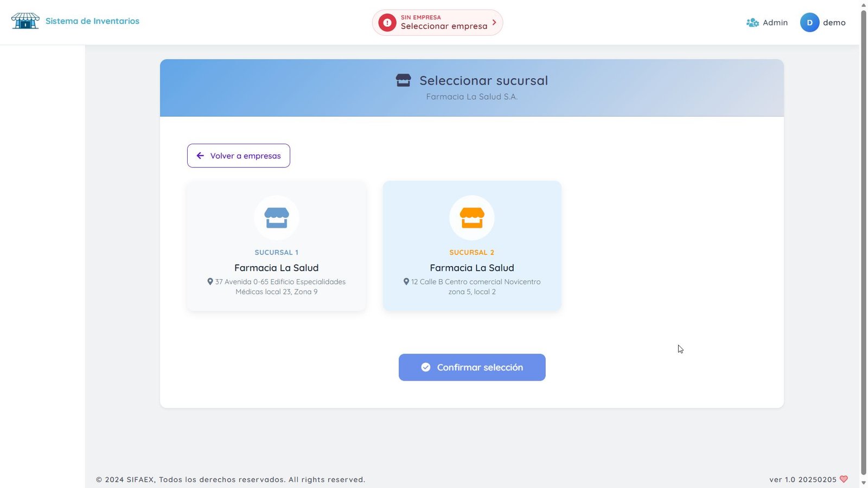
Task: Click the address starting 37 Avenida 0-65
Action: click(x=277, y=286)
